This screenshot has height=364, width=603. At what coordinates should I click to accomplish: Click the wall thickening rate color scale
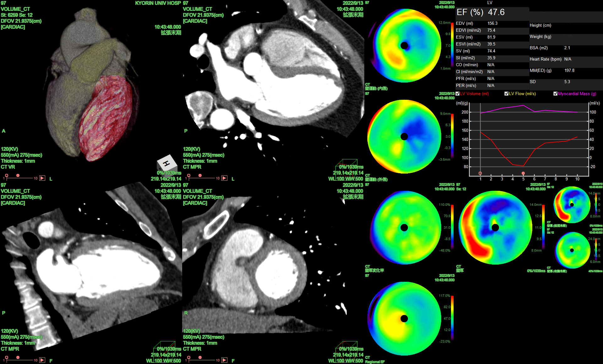(452, 227)
